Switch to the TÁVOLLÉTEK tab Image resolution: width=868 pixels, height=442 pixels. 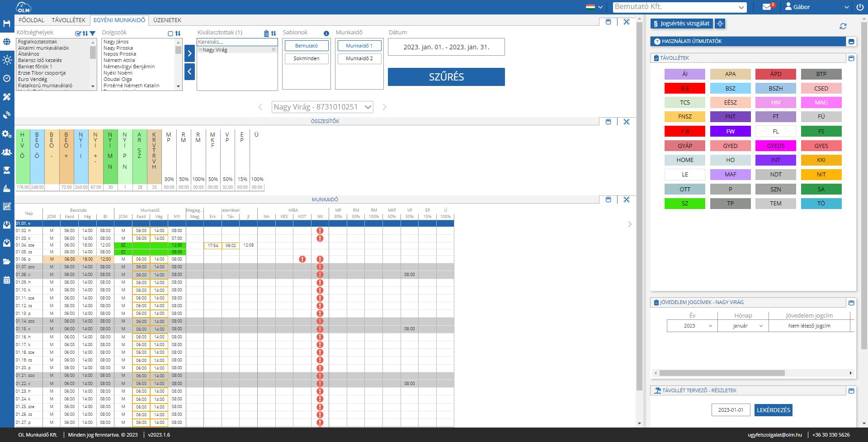click(68, 20)
